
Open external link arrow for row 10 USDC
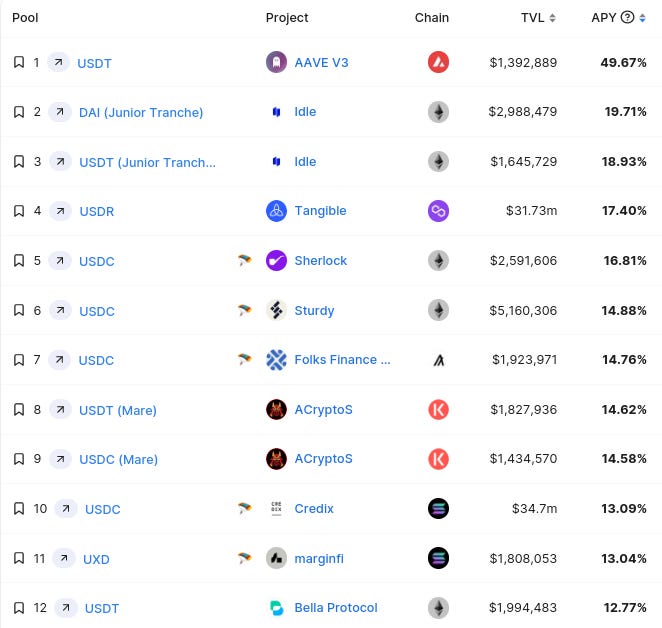(66, 508)
